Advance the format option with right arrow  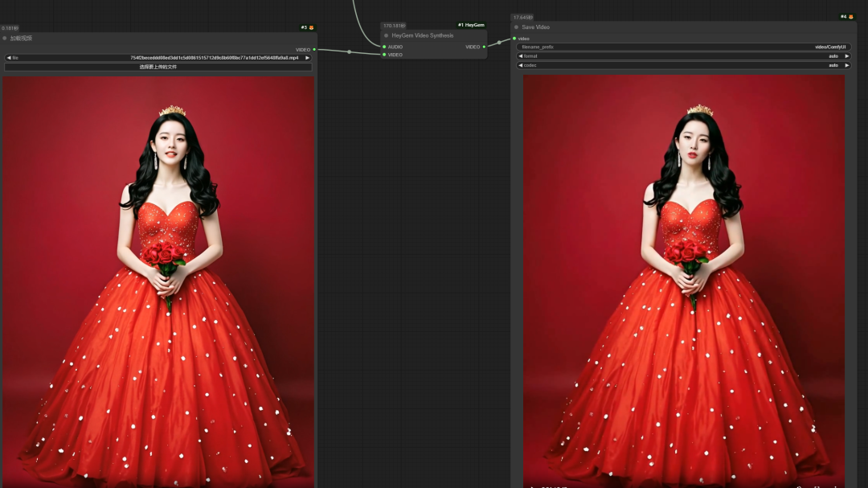(846, 56)
